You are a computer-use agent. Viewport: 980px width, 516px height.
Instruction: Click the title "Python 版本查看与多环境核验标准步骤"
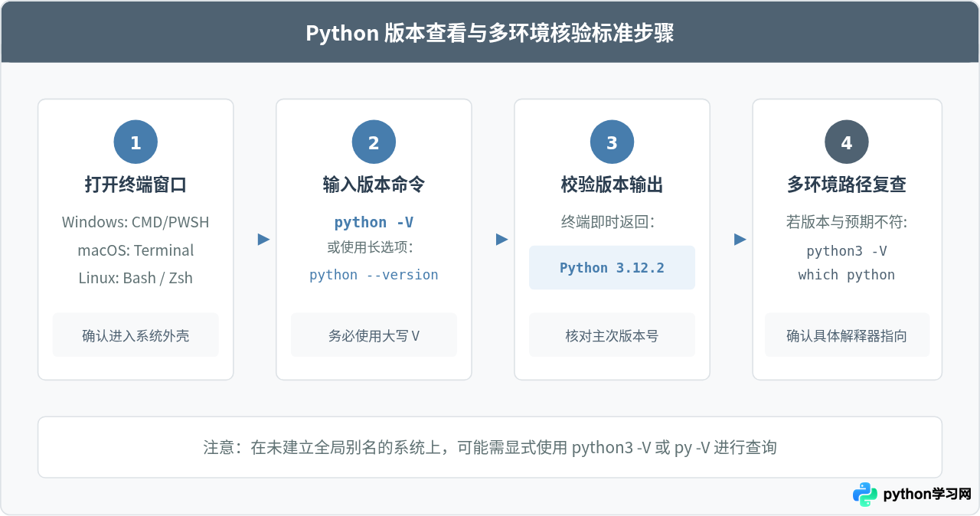click(490, 34)
